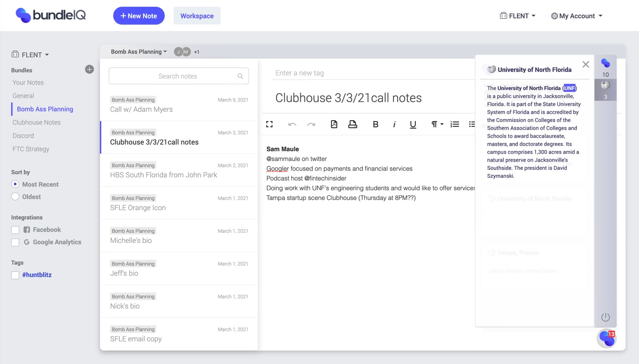Show the +1 additional collaborators
Image resolution: width=639 pixels, height=364 pixels.
(197, 52)
